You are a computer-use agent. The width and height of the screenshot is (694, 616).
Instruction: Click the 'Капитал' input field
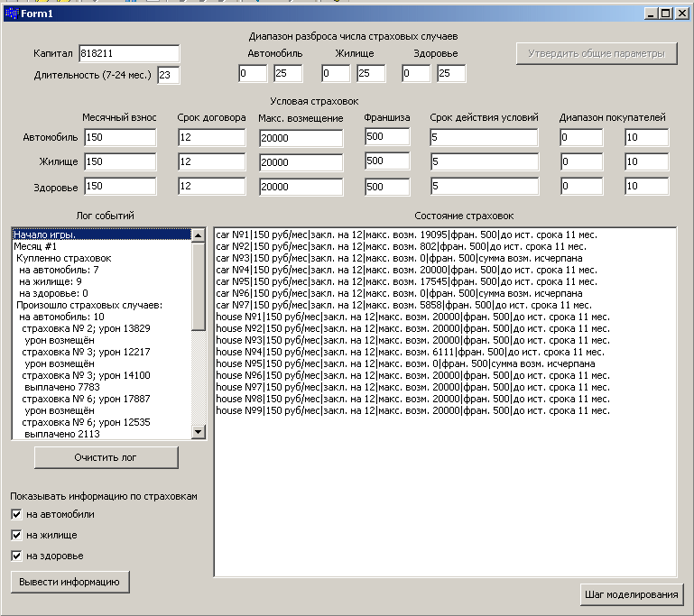point(129,53)
